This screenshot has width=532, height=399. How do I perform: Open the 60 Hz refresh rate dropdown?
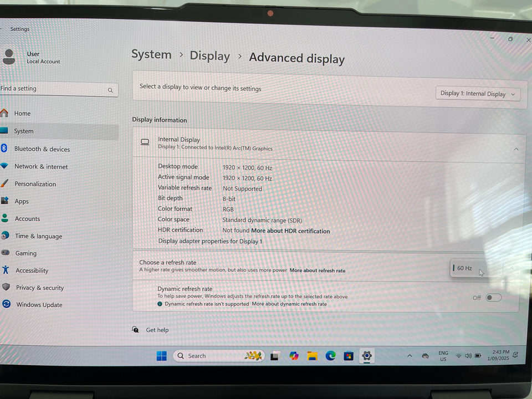[475, 268]
